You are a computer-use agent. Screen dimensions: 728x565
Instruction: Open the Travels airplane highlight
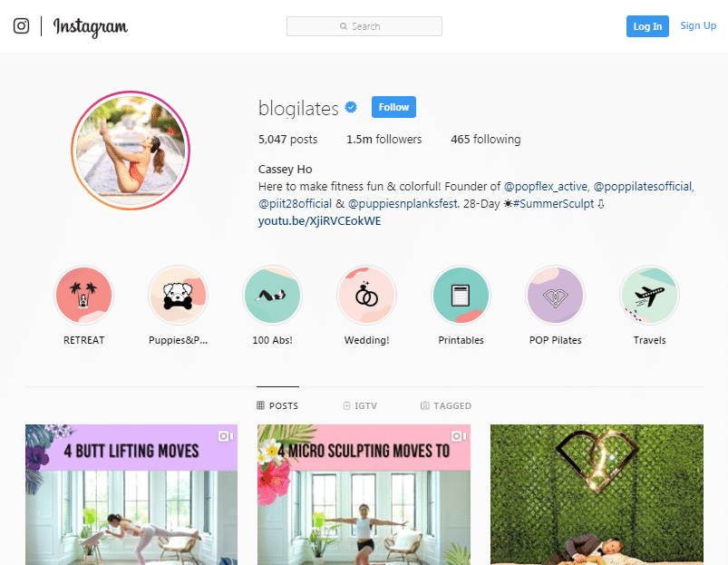[649, 295]
